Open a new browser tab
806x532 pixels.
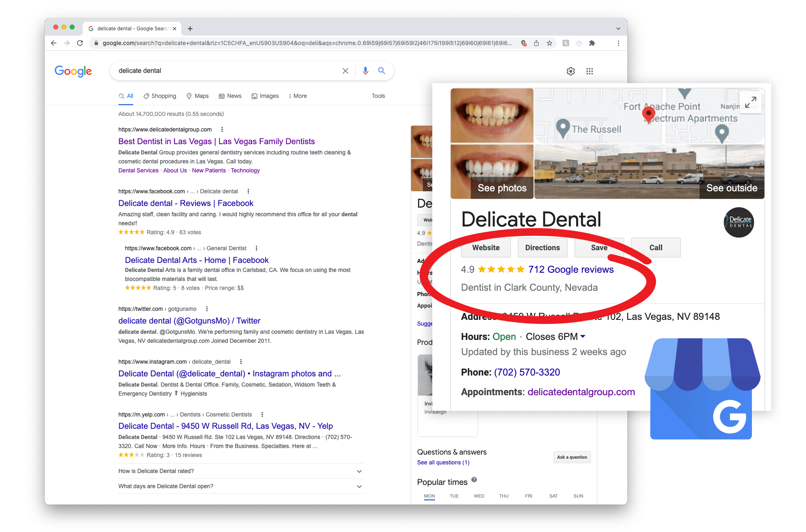pos(190,29)
